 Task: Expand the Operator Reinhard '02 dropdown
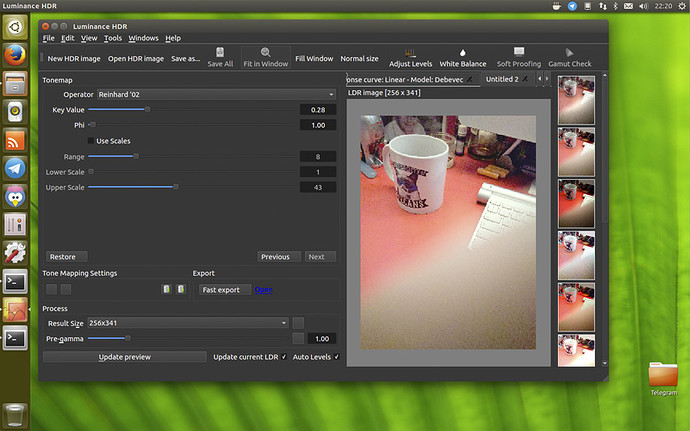coord(216,94)
